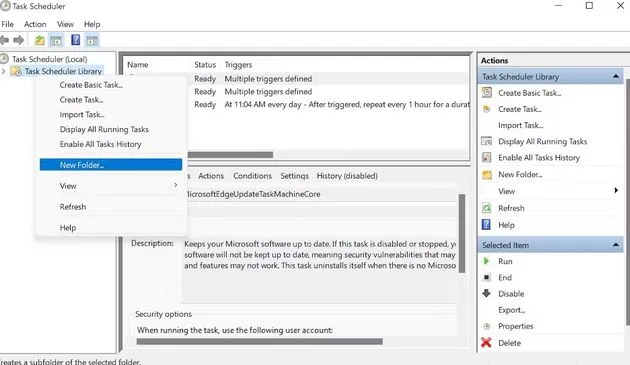Click the New Folder icon in Actions pane

[487, 174]
